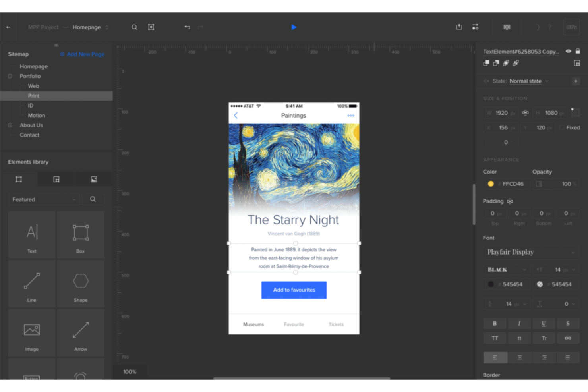
Task: Switch to the second elements library tab
Action: coord(56,180)
